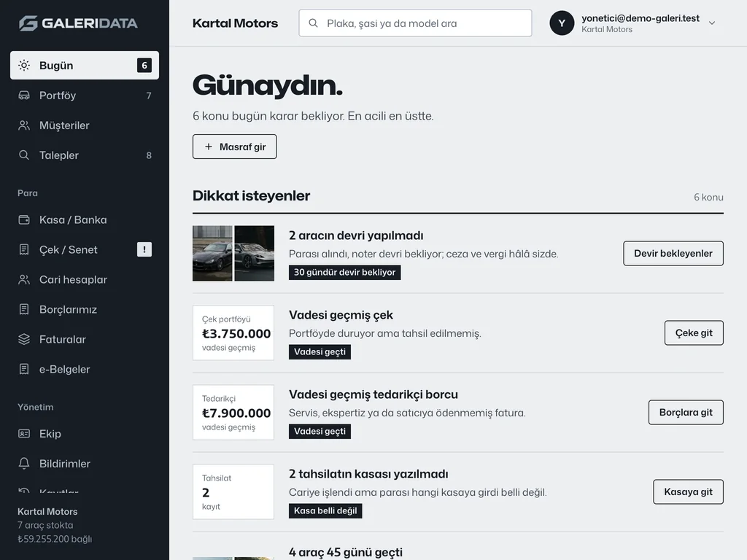
Task: Click the ID card icon beside Ekip
Action: [24, 434]
